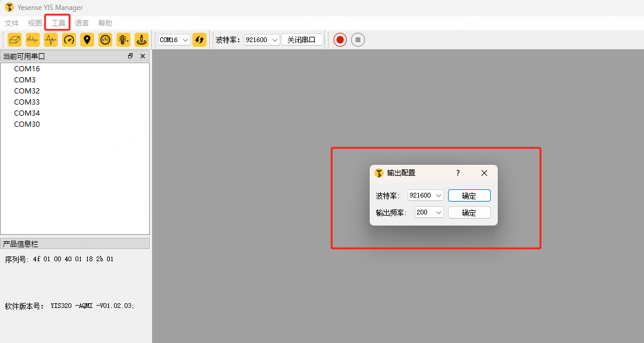This screenshot has height=343, width=644.
Task: Click the map location pin icon
Action: tap(87, 40)
